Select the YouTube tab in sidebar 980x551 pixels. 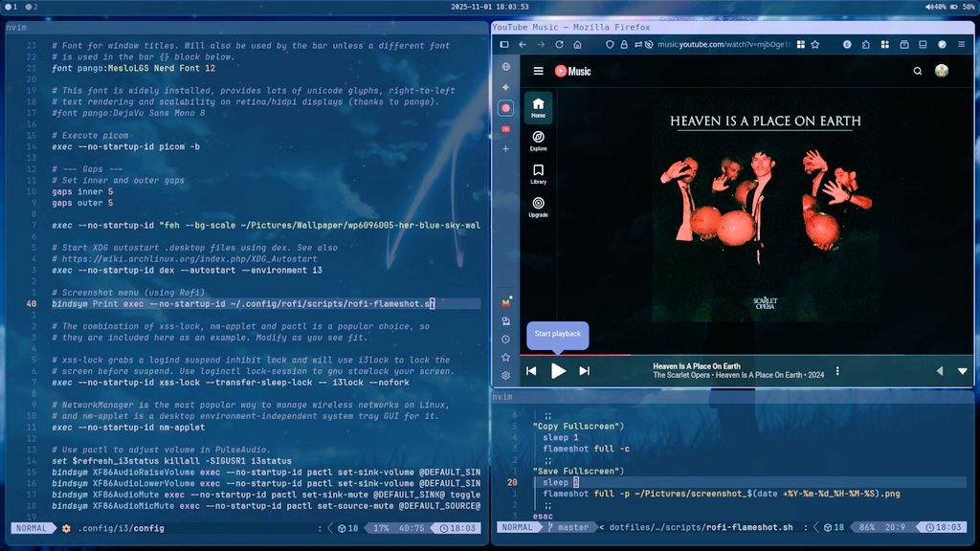coord(506,129)
